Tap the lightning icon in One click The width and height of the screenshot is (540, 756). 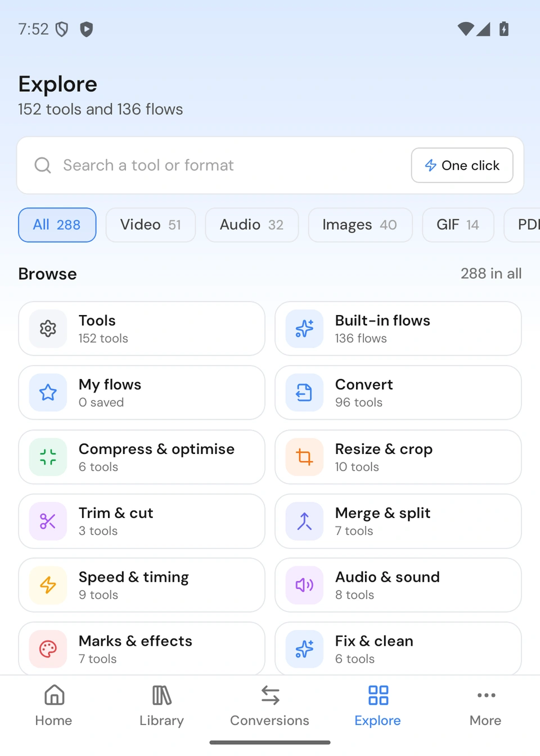coord(431,165)
